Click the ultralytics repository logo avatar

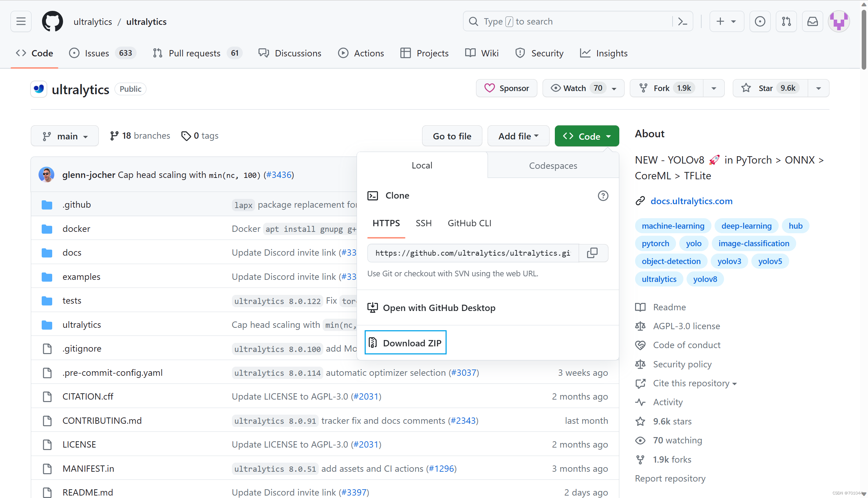(39, 89)
